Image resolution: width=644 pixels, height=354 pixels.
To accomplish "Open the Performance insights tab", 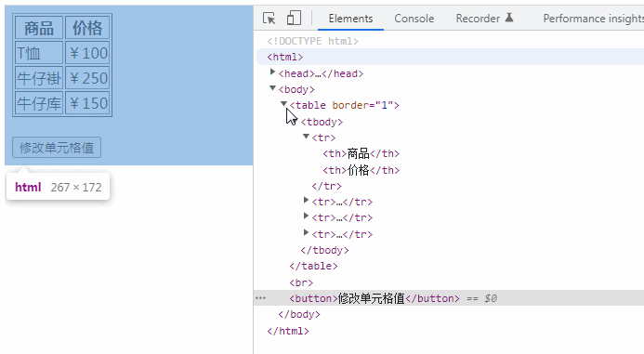I will tap(593, 19).
